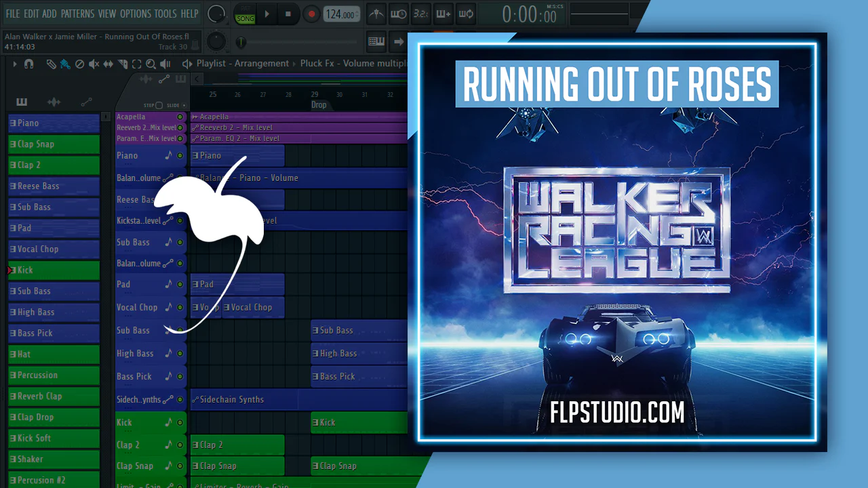
Task: Click the overdub icon
Action: (x=443, y=14)
